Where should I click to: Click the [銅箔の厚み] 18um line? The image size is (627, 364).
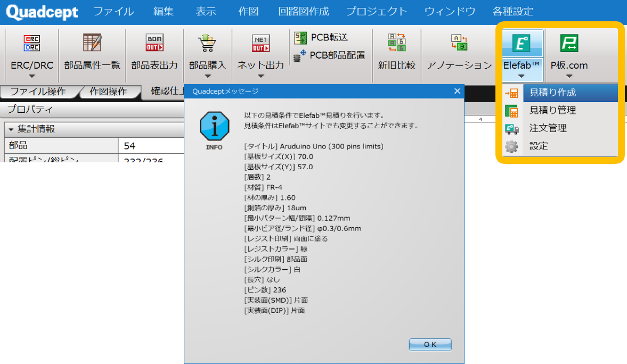click(275, 208)
